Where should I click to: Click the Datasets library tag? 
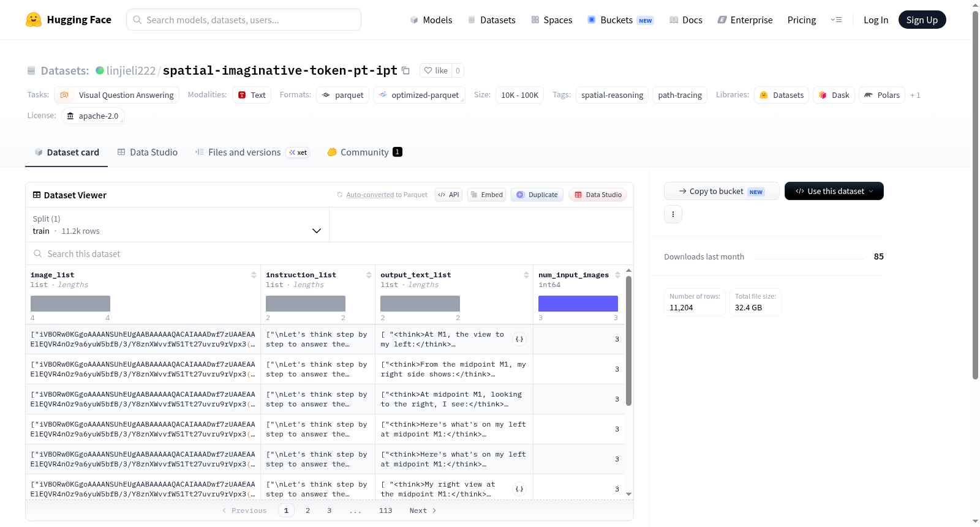click(782, 95)
